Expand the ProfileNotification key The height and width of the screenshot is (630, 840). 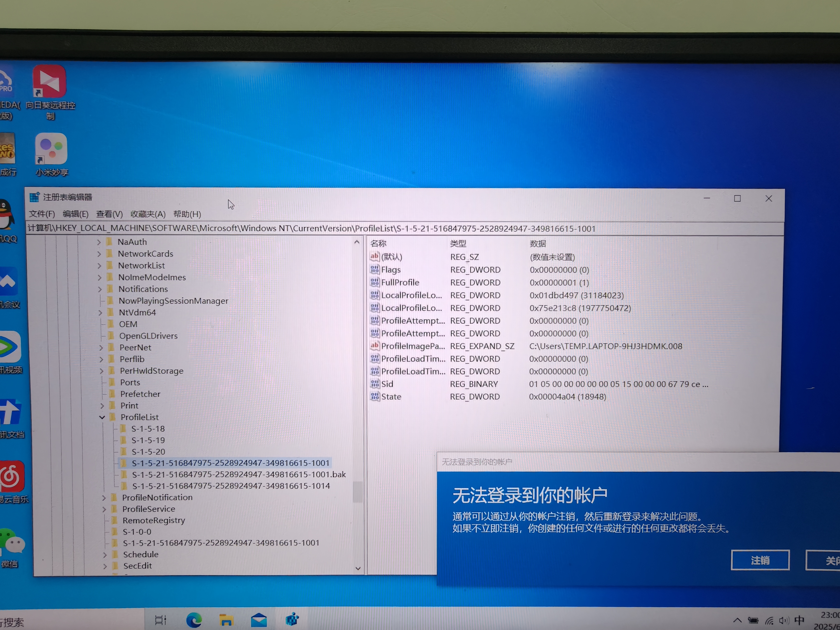pos(104,498)
